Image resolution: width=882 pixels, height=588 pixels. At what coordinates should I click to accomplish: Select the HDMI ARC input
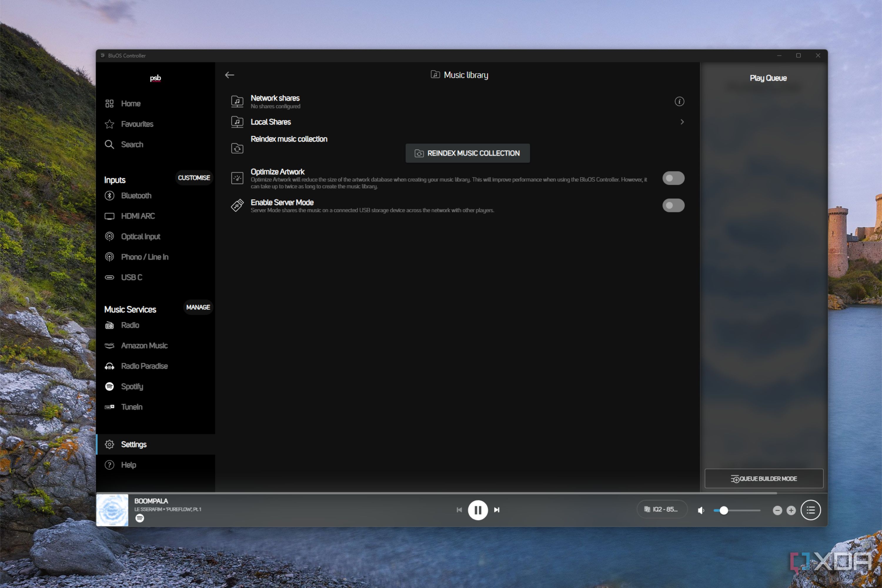coord(156,216)
